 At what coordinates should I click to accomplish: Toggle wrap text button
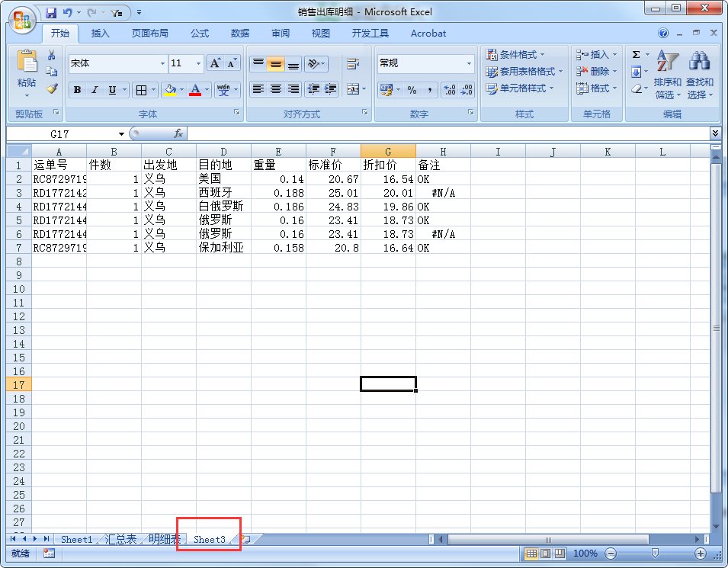(352, 64)
